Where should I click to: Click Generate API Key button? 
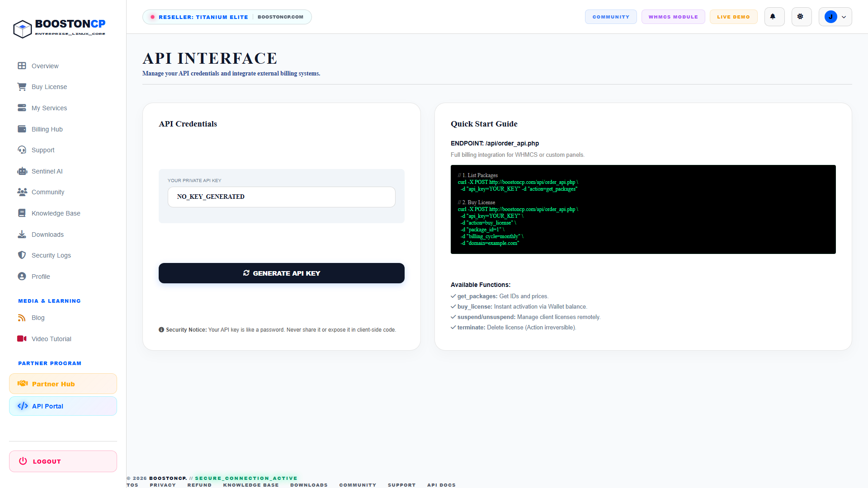[281, 273]
